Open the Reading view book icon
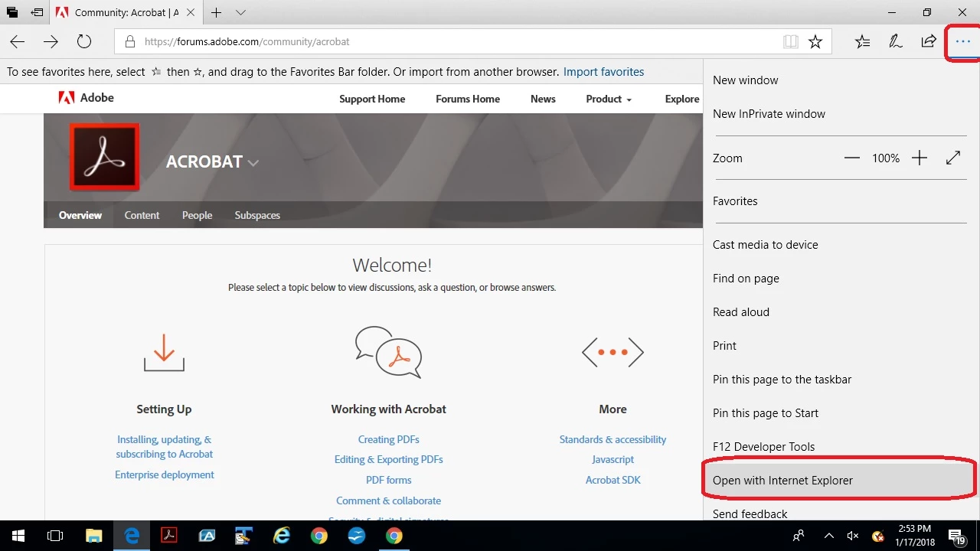 (x=791, y=42)
